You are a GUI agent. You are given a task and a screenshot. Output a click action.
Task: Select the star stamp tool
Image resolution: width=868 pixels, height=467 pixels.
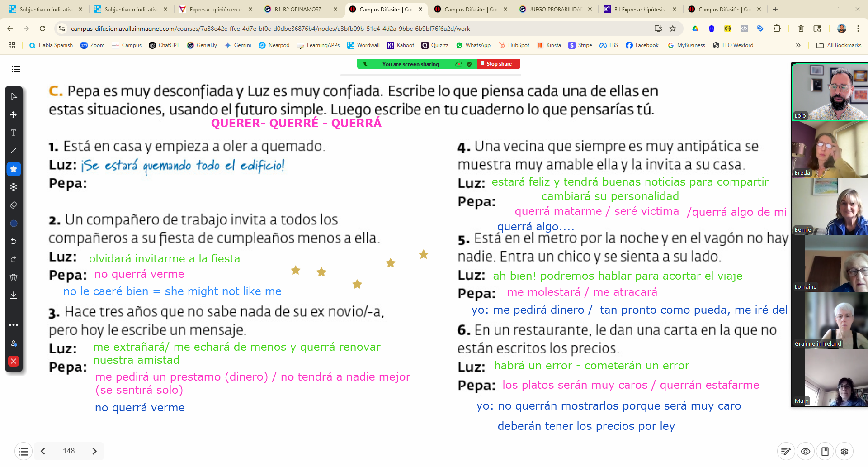14,169
